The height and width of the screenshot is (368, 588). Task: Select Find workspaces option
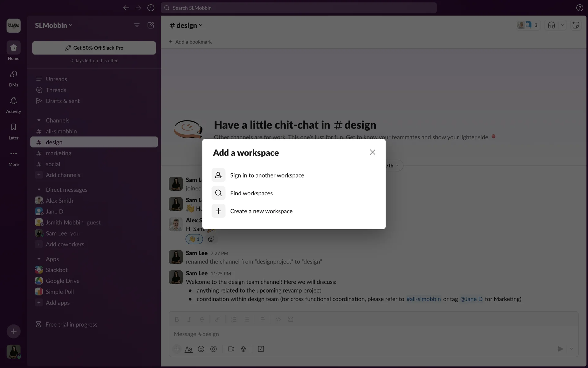(251, 193)
